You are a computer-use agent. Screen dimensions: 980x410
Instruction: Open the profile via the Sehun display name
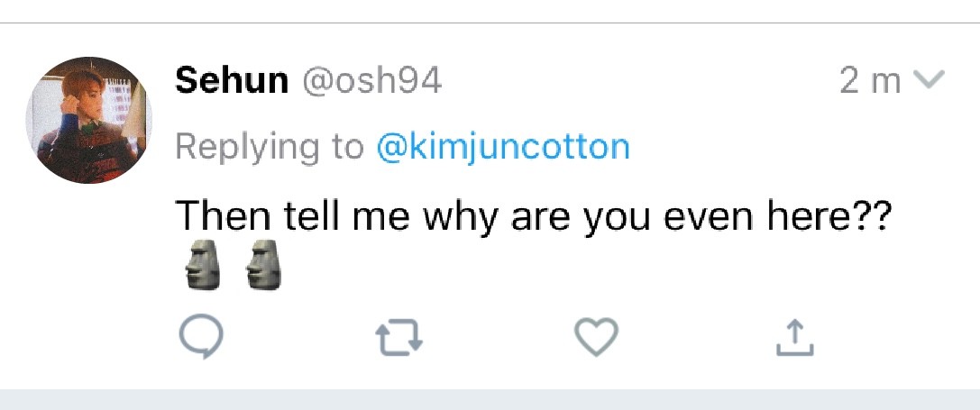click(232, 81)
